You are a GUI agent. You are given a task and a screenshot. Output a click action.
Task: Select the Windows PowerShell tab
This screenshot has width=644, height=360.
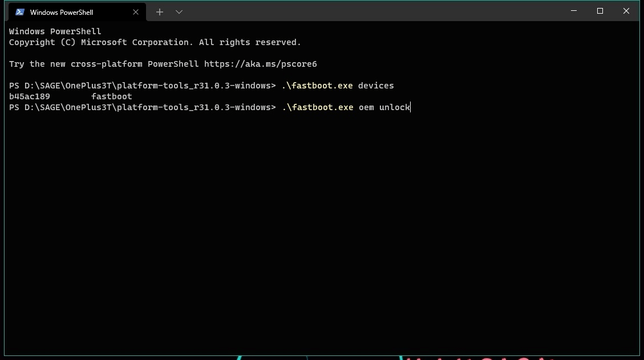[x=77, y=13]
